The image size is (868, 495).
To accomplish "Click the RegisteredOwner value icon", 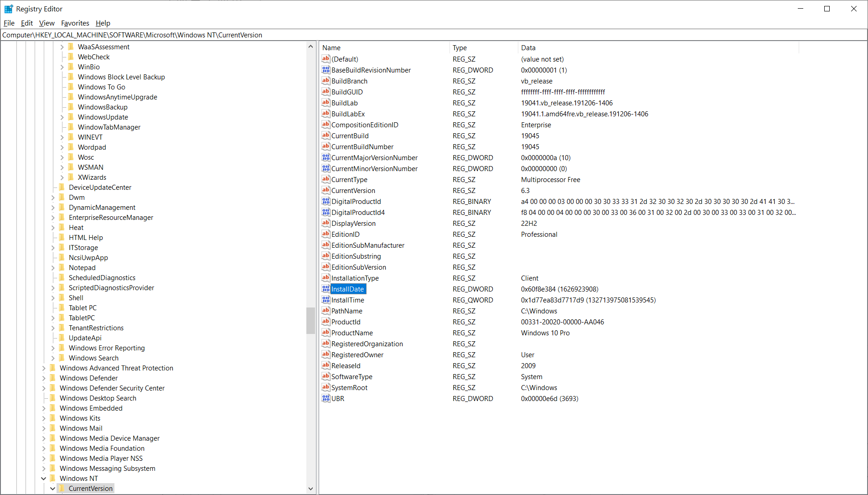I will (x=325, y=354).
